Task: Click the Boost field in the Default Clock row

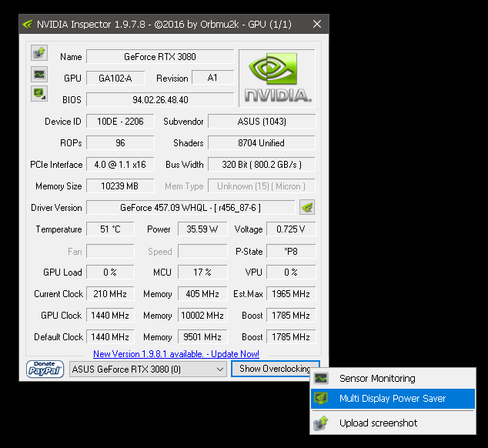Action: pos(291,337)
